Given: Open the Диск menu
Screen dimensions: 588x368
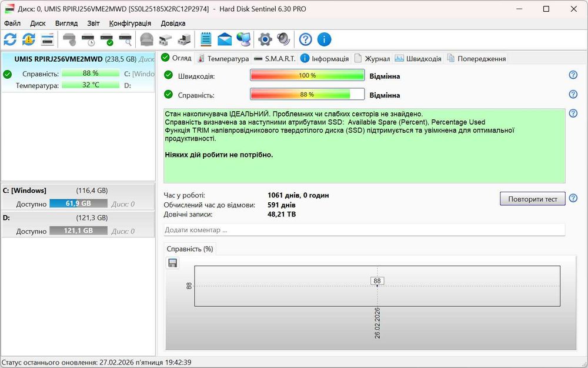Looking at the screenshot, I should coord(38,24).
